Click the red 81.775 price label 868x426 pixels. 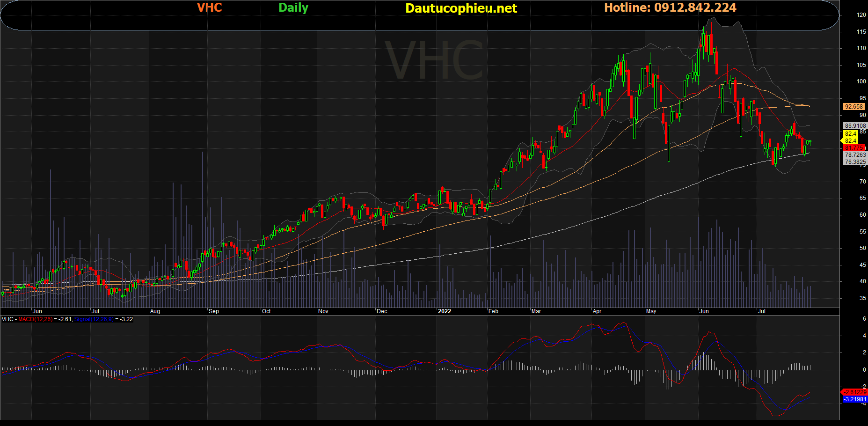tap(853, 148)
